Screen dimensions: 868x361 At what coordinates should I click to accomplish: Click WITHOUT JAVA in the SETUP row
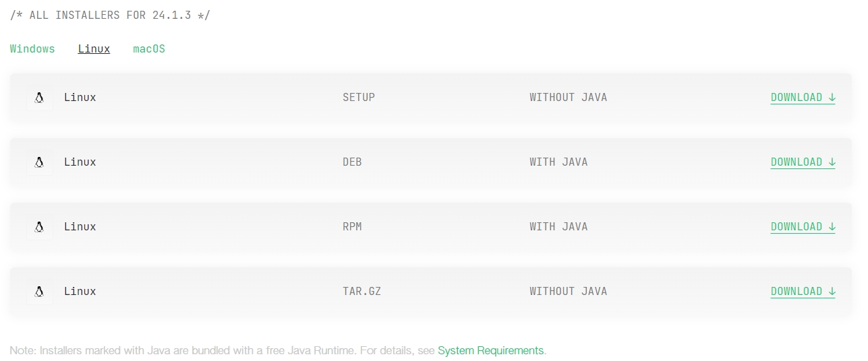click(x=568, y=98)
